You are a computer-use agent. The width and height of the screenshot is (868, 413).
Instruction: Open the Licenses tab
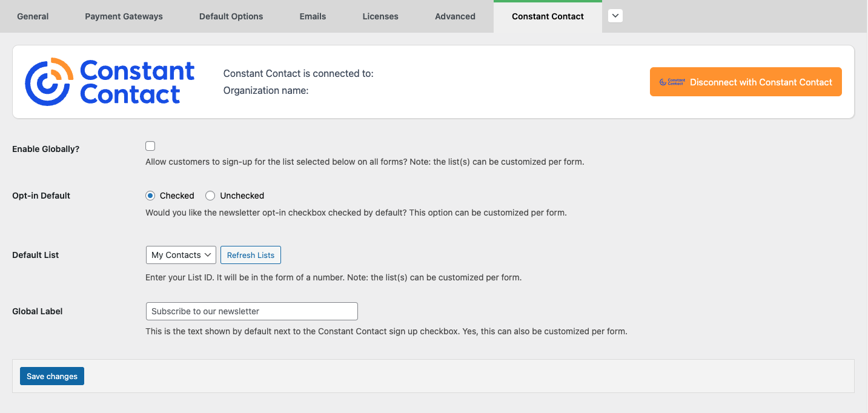[380, 16]
